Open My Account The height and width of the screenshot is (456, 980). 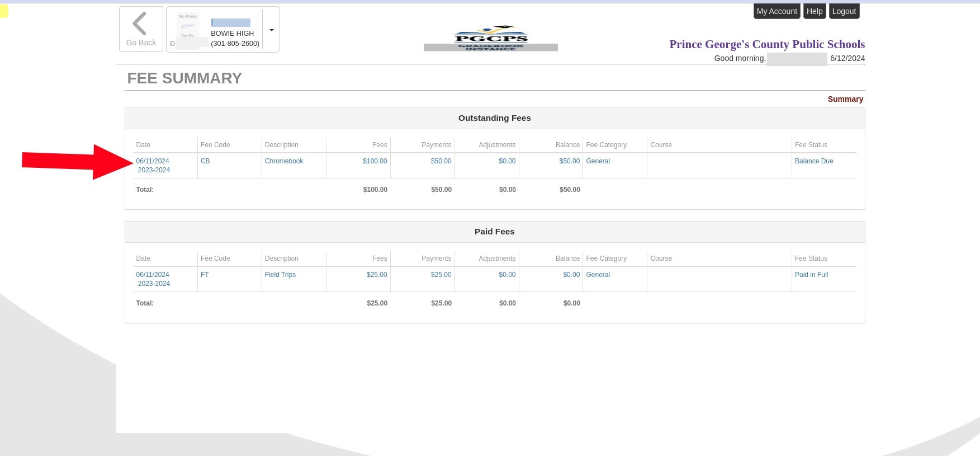tap(777, 11)
